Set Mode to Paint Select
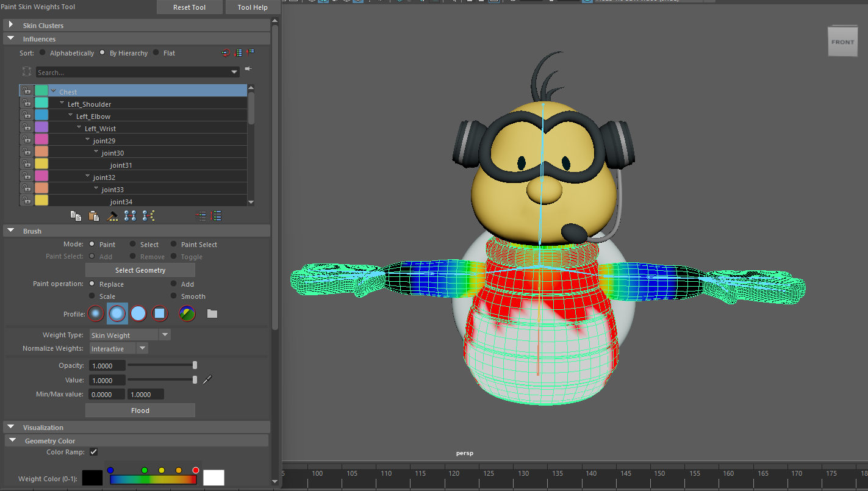 click(174, 244)
